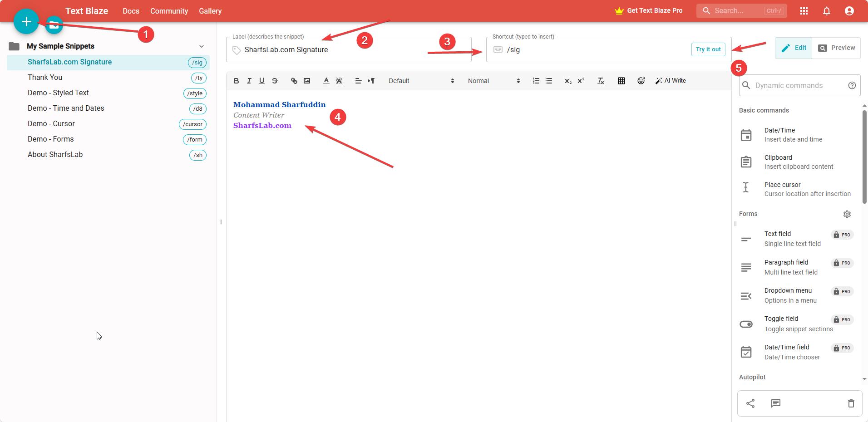This screenshot has width=868, height=422.
Task: Click the share snippet icon
Action: tap(750, 403)
